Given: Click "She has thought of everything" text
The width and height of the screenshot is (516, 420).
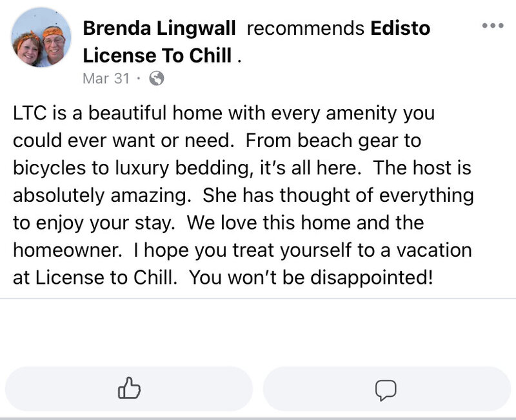Looking at the screenshot, I should point(338,195).
